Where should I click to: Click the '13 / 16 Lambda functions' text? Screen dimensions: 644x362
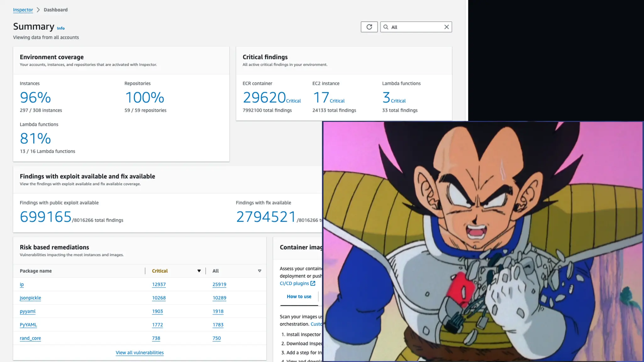coord(47,151)
